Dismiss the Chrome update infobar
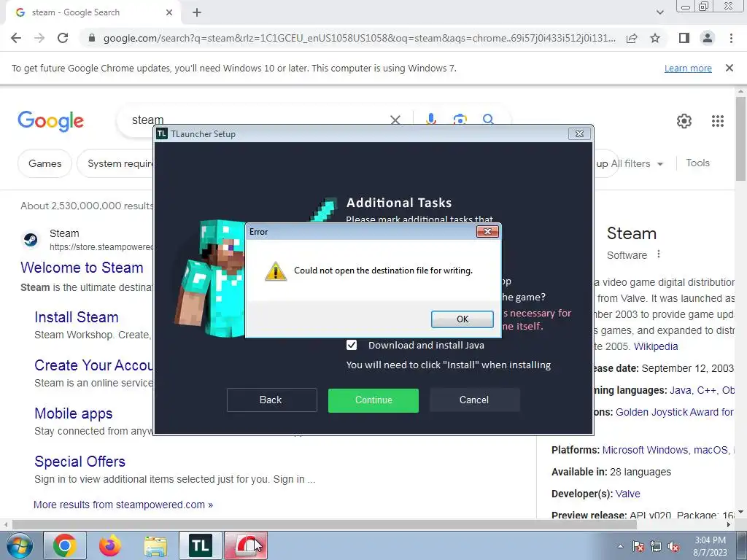Screen dimensions: 747x560 (729, 68)
